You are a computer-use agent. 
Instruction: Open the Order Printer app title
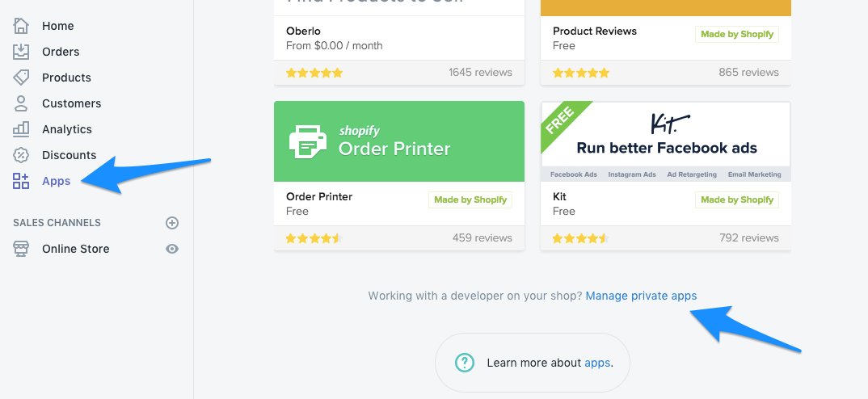tap(319, 196)
